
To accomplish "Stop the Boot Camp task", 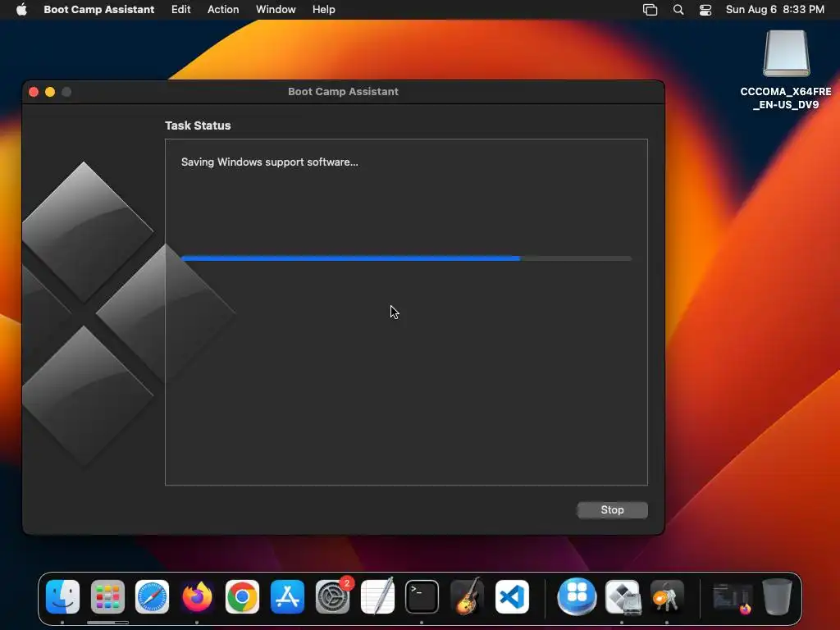I will 612,510.
